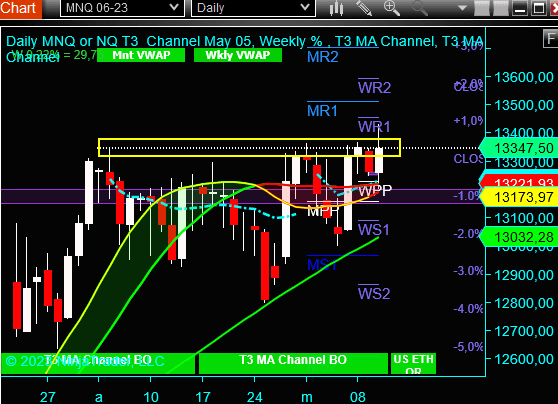Select the Chart tab
The height and width of the screenshot is (404, 558).
click(x=20, y=8)
